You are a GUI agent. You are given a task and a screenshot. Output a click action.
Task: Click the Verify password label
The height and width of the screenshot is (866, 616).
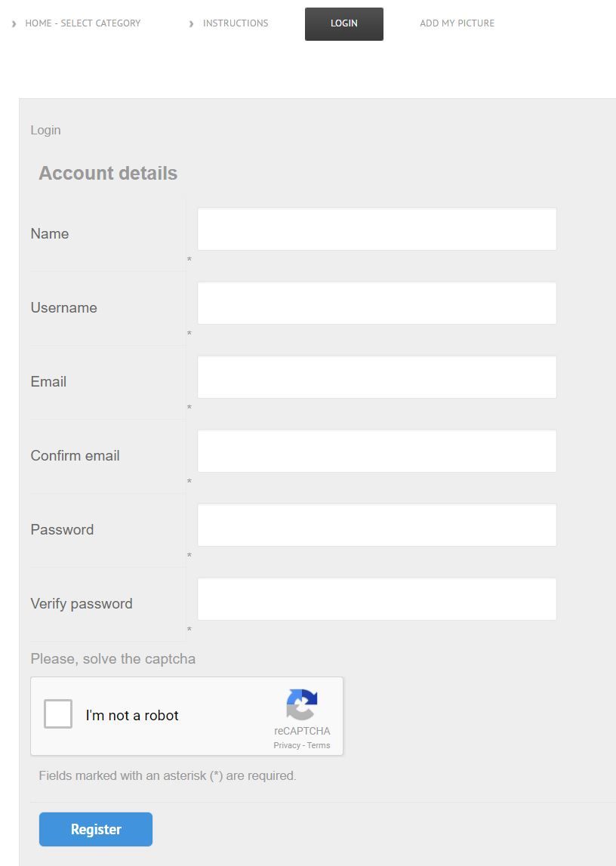tap(82, 604)
